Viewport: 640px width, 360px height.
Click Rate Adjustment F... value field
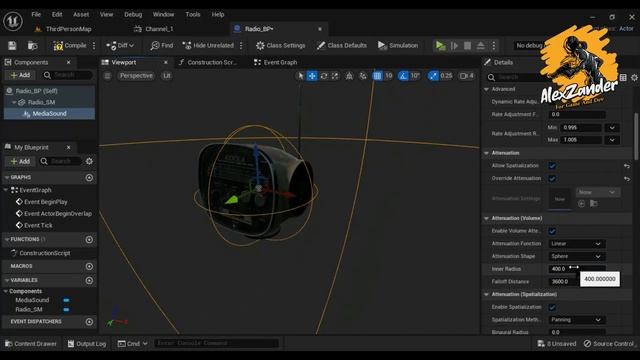[576, 114]
